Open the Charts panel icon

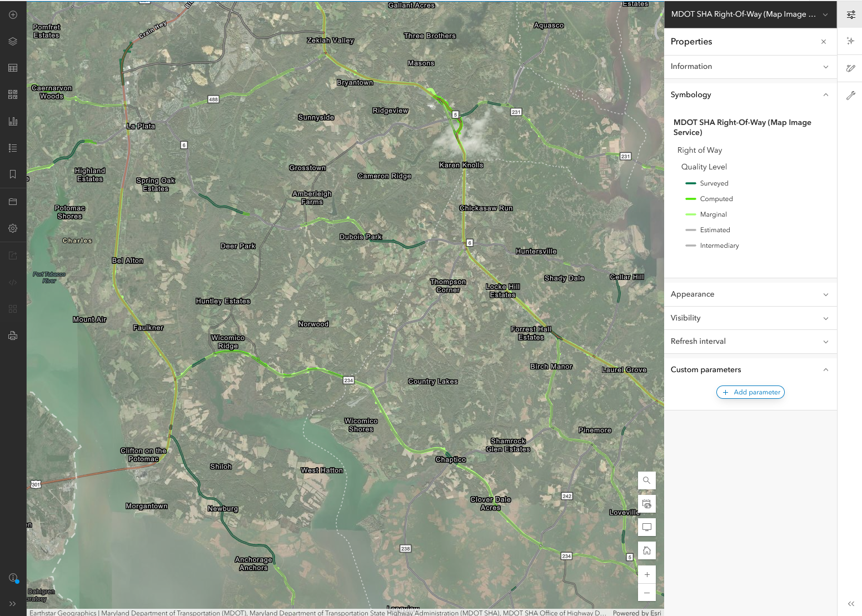pos(13,121)
